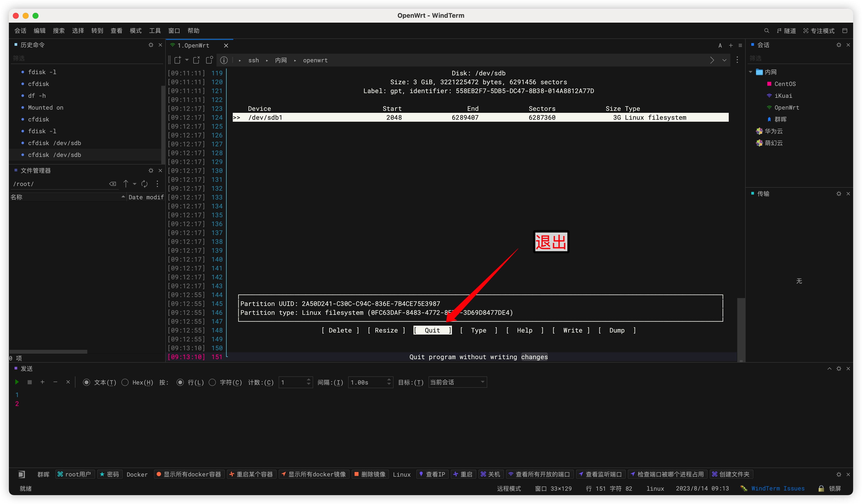
Task: Remove a send entry with minus icon
Action: 55,382
